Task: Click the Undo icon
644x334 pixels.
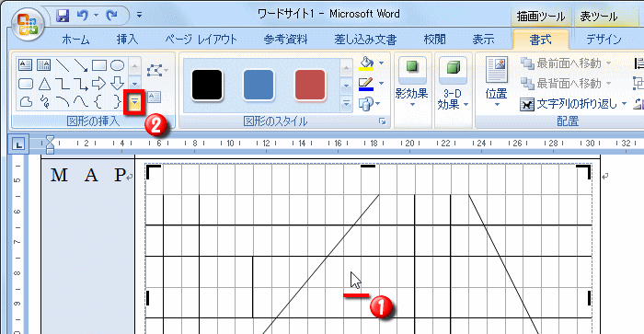Action: (x=83, y=16)
